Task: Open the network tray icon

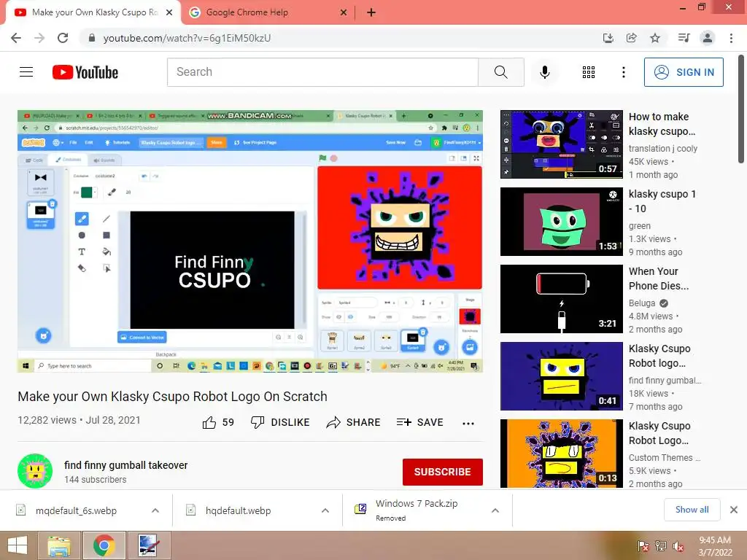Action: coord(660,546)
